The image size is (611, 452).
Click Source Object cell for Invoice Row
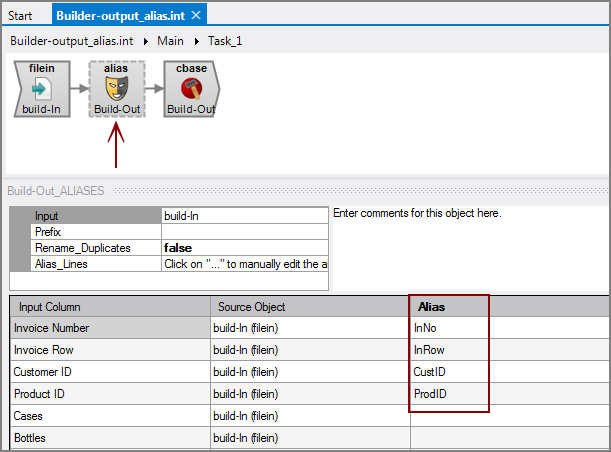(310, 350)
